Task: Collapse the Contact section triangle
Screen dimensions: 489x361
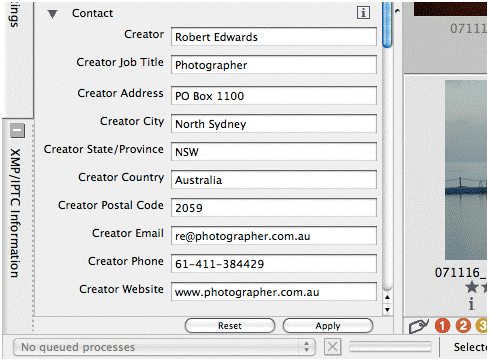Action: 53,14
